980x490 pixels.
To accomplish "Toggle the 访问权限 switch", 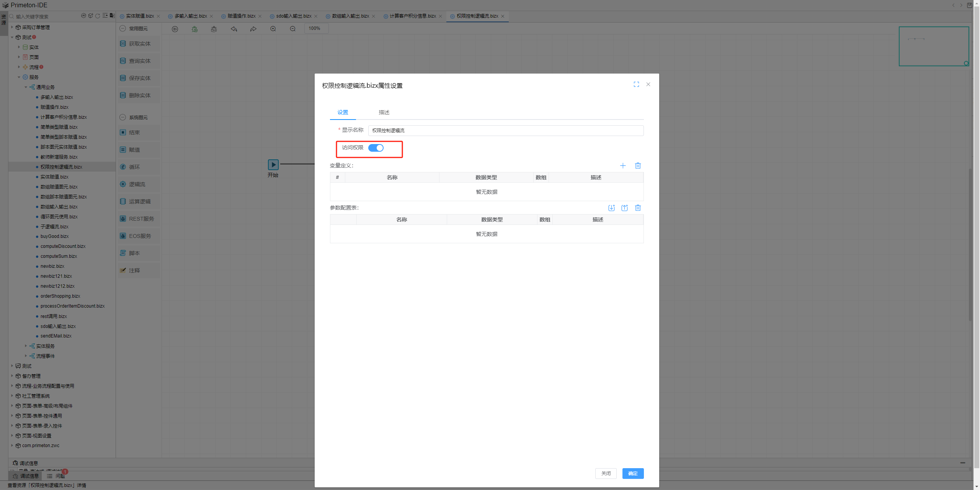I will (376, 148).
